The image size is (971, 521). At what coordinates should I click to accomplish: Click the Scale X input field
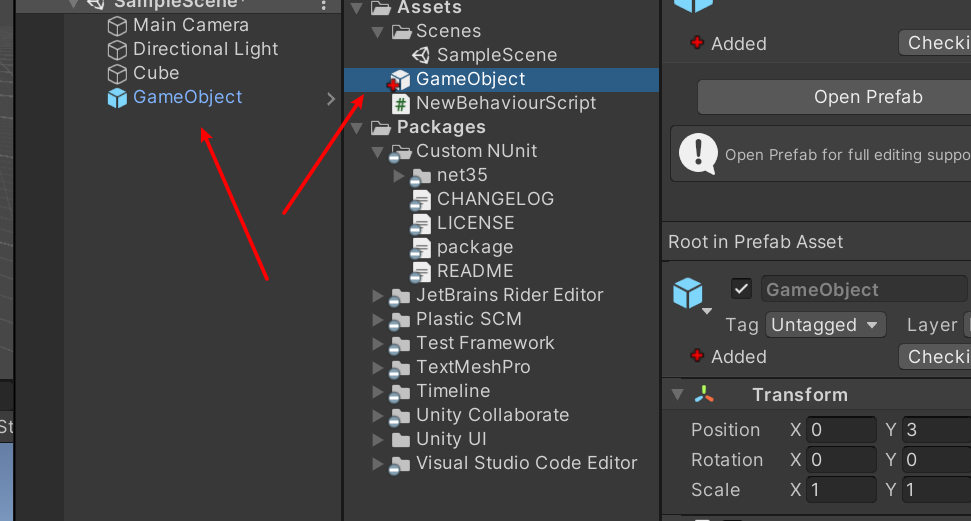click(841, 490)
